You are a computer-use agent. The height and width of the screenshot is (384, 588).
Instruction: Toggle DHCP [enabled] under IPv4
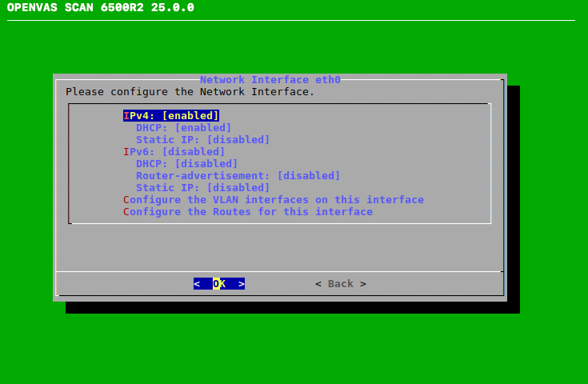point(183,128)
